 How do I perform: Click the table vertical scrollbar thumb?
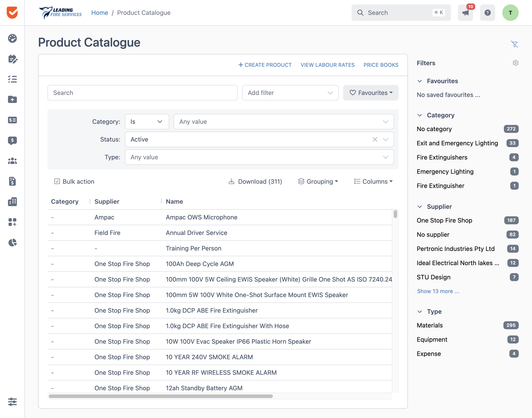(x=395, y=214)
